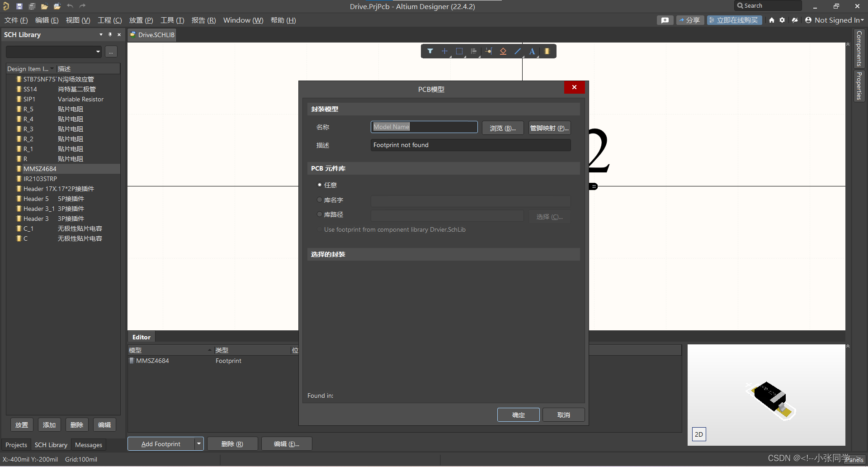Pin the SCH Library panel
Viewport: 868px width, 467px height.
110,34
